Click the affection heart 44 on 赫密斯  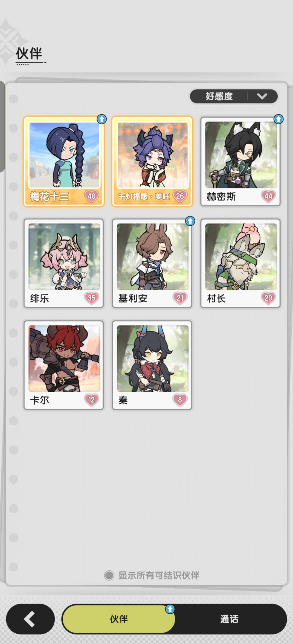click(268, 196)
